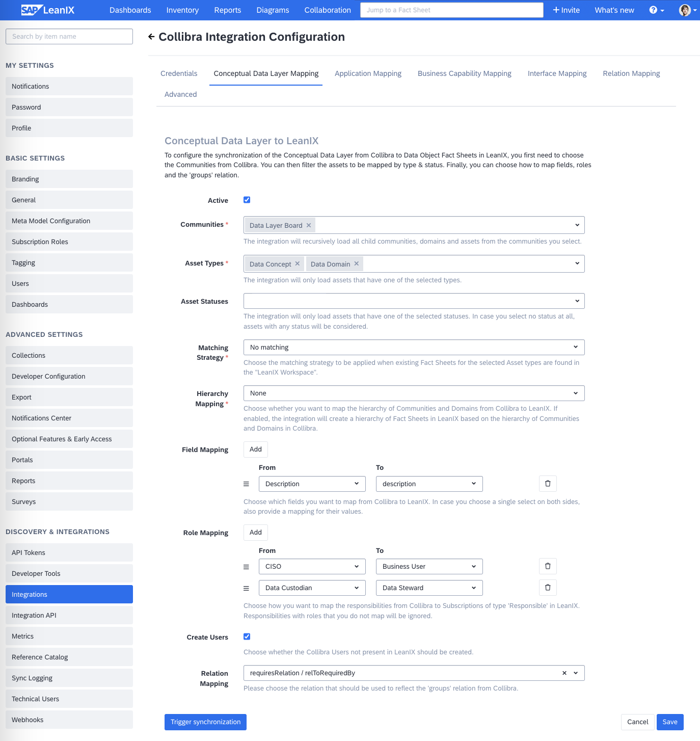Switch to the Relation Mapping tab
The image size is (700, 741).
click(631, 73)
